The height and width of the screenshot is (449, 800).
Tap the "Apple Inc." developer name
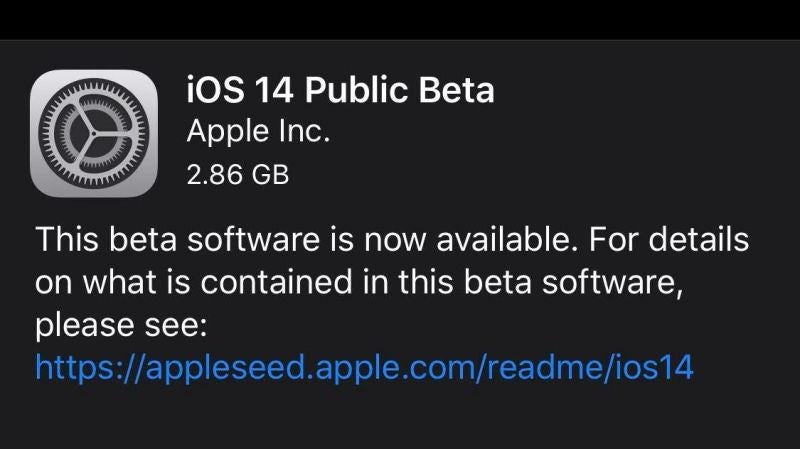click(258, 133)
